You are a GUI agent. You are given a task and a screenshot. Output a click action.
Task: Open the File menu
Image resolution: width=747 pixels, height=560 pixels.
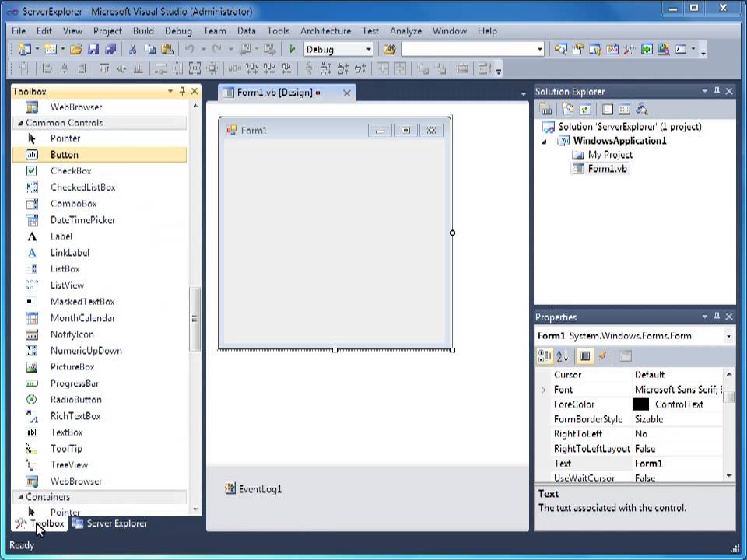19,31
